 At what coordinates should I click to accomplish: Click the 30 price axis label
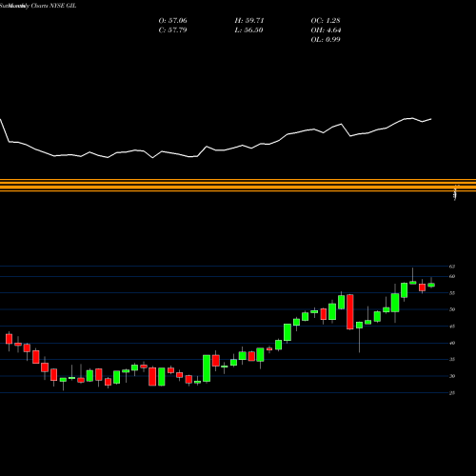452,376
